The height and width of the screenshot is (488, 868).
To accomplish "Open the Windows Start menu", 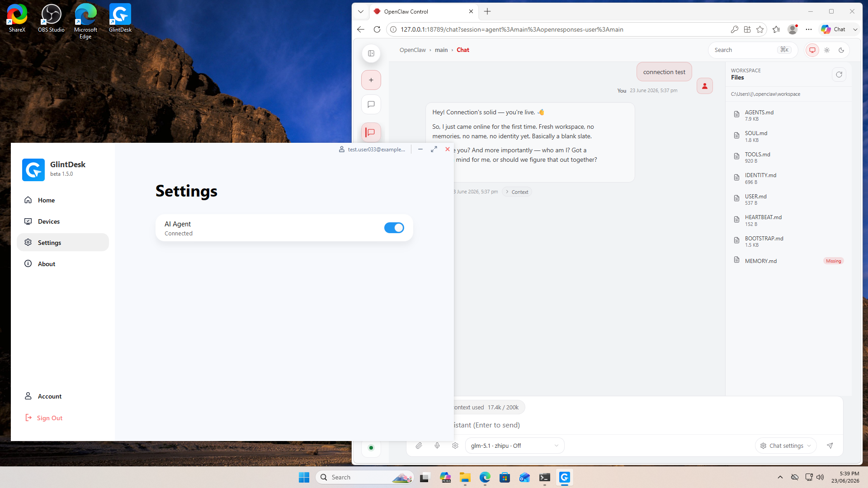I will click(x=304, y=477).
